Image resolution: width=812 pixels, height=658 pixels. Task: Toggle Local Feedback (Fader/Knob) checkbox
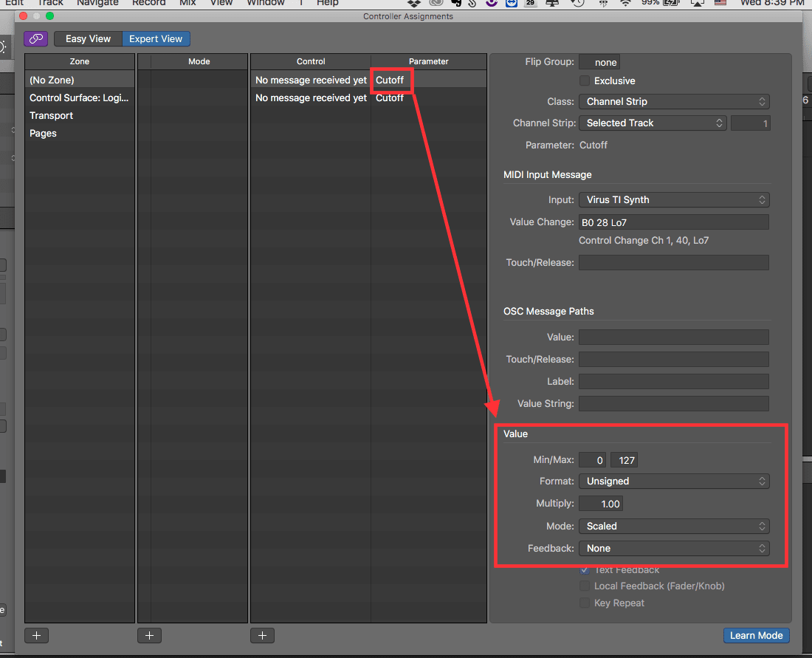[x=585, y=586]
